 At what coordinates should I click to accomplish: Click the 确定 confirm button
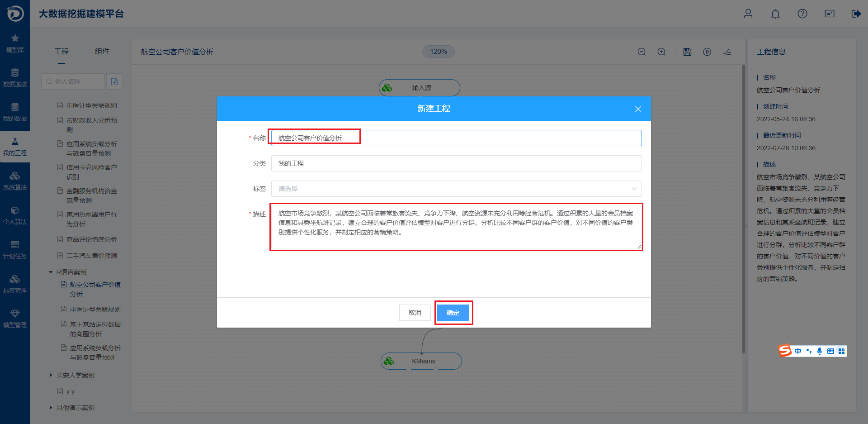point(453,313)
